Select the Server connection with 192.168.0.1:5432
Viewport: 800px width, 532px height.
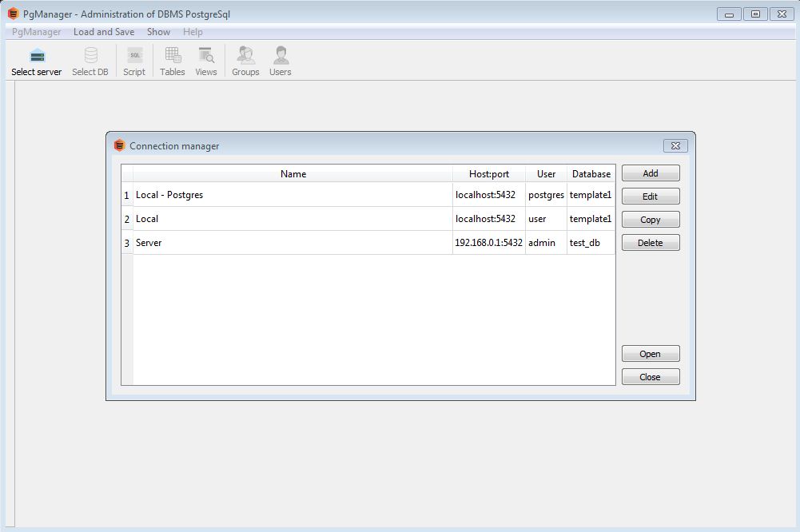coord(293,243)
